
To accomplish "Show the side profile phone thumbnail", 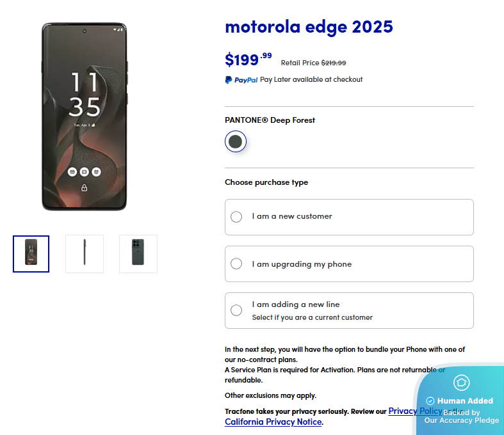I will (85, 253).
